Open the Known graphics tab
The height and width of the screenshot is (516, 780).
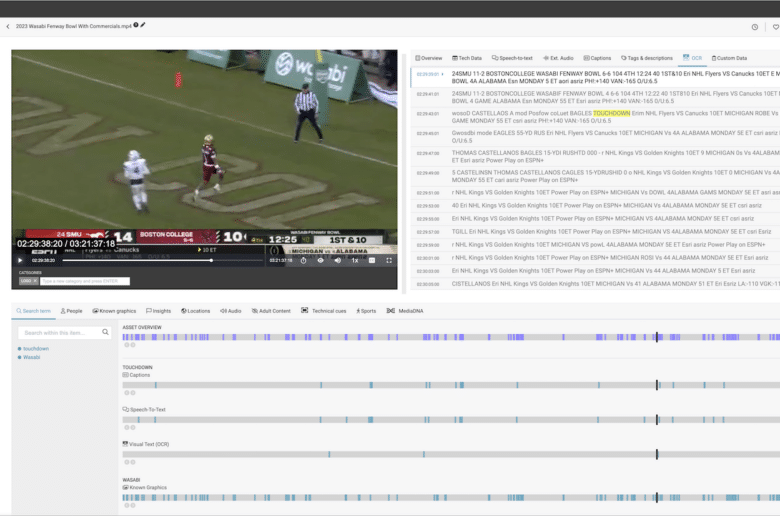(114, 311)
